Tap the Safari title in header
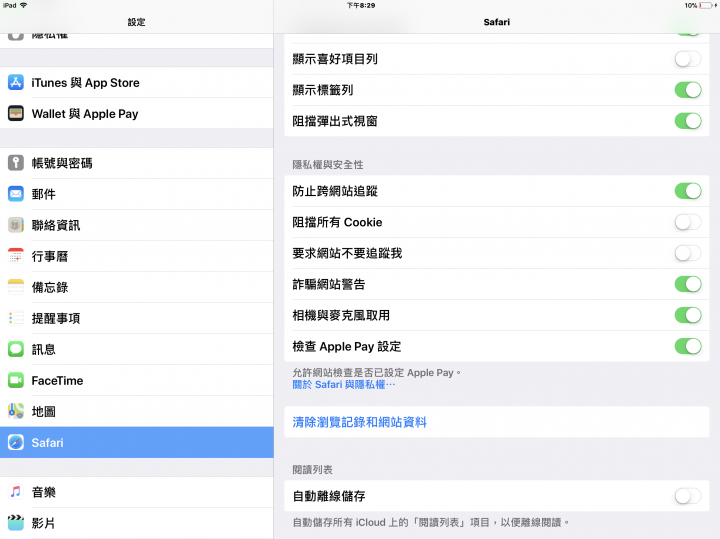This screenshot has width=720, height=539. tap(496, 22)
